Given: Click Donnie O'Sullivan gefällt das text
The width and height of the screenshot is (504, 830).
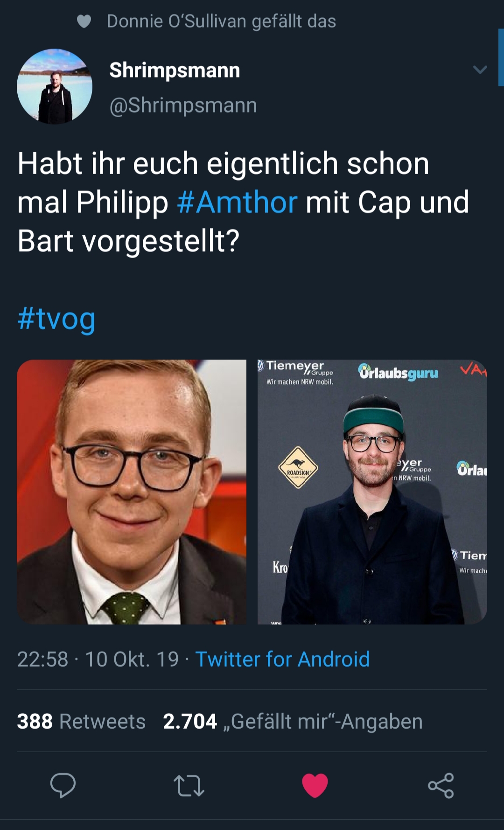Looking at the screenshot, I should click(x=221, y=21).
